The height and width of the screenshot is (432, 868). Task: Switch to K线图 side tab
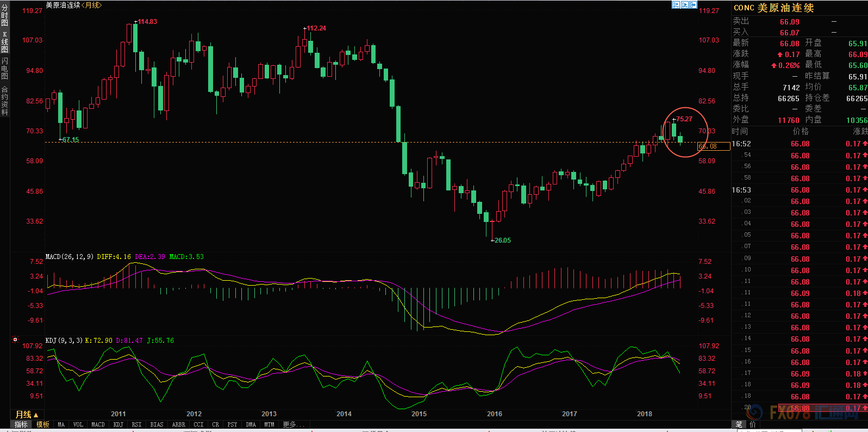click(x=4, y=42)
